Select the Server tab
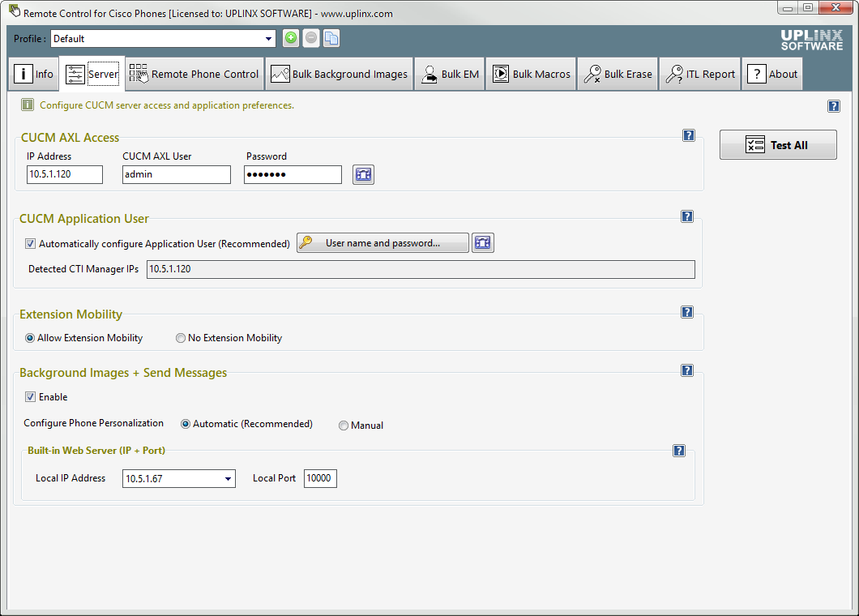 click(x=92, y=74)
